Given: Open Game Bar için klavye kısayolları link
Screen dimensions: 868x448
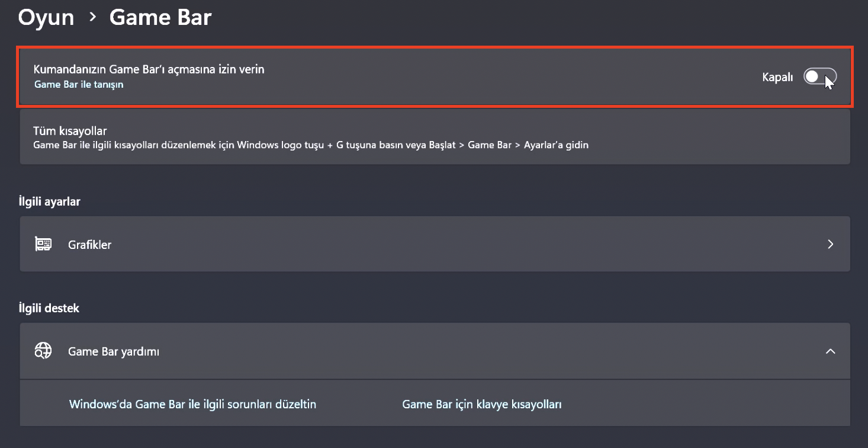Looking at the screenshot, I should (x=481, y=404).
